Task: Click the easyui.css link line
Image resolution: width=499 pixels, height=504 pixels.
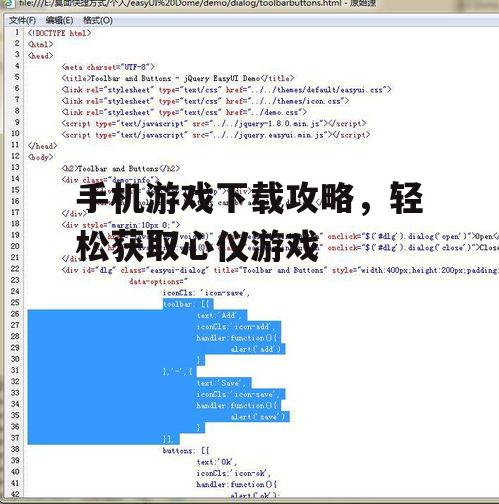Action: tap(226, 90)
